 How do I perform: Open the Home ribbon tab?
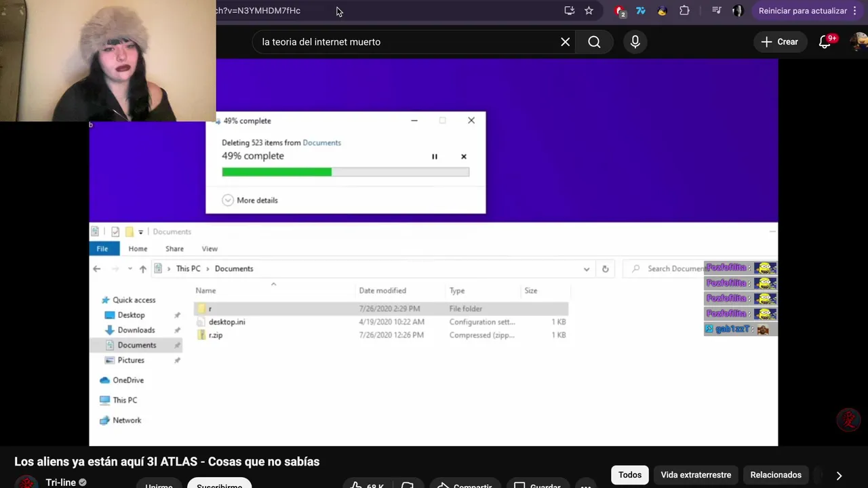pyautogui.click(x=138, y=249)
